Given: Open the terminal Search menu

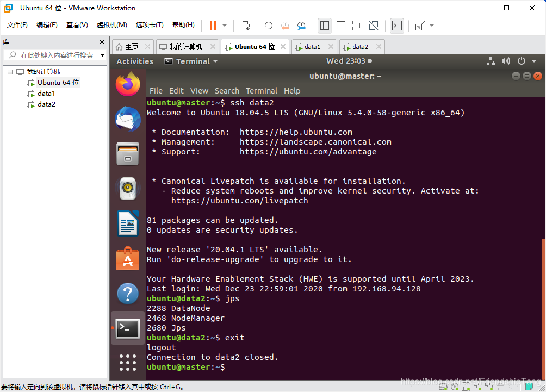Looking at the screenshot, I should click(227, 91).
